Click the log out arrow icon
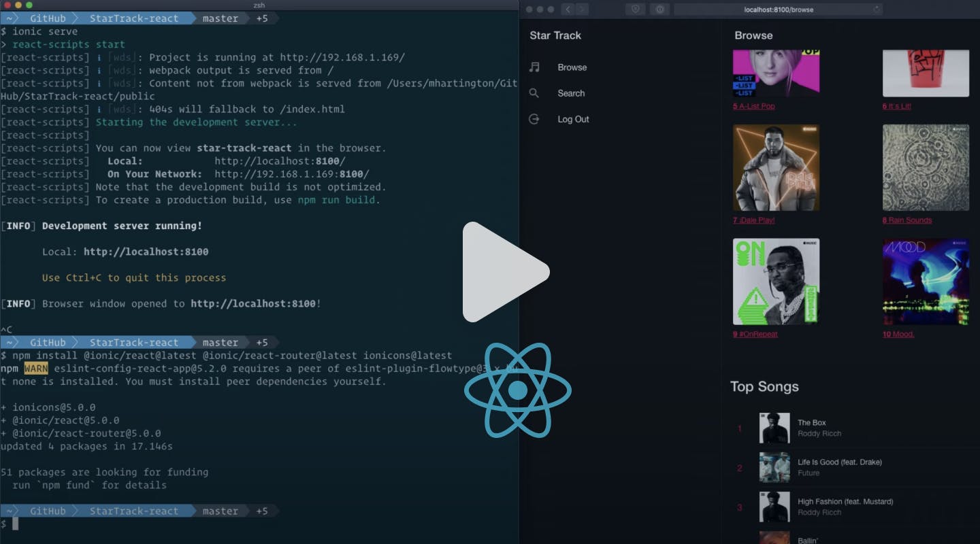This screenshot has width=980, height=544. tap(534, 119)
